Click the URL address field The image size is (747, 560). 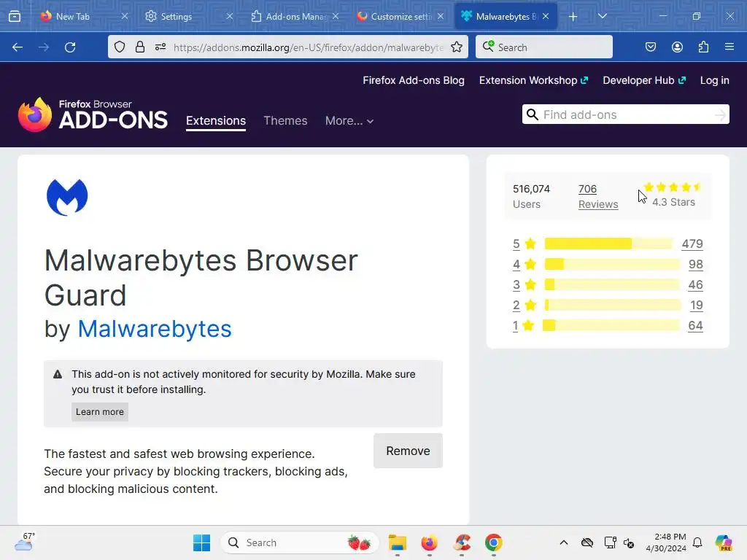(309, 47)
